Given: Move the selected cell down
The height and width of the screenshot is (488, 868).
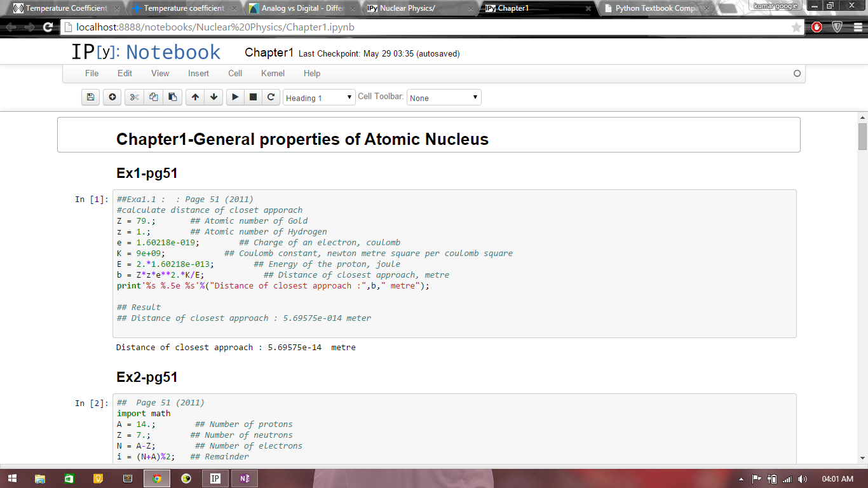Looking at the screenshot, I should point(214,97).
